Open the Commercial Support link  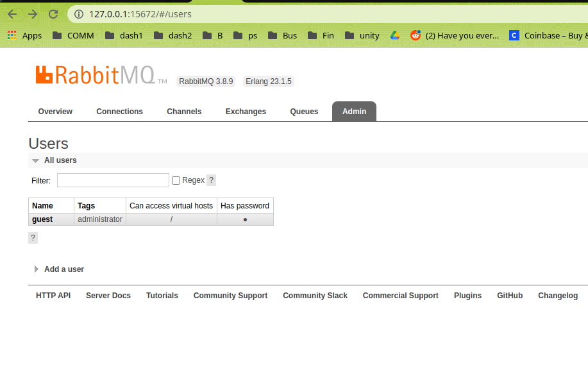pyautogui.click(x=401, y=296)
